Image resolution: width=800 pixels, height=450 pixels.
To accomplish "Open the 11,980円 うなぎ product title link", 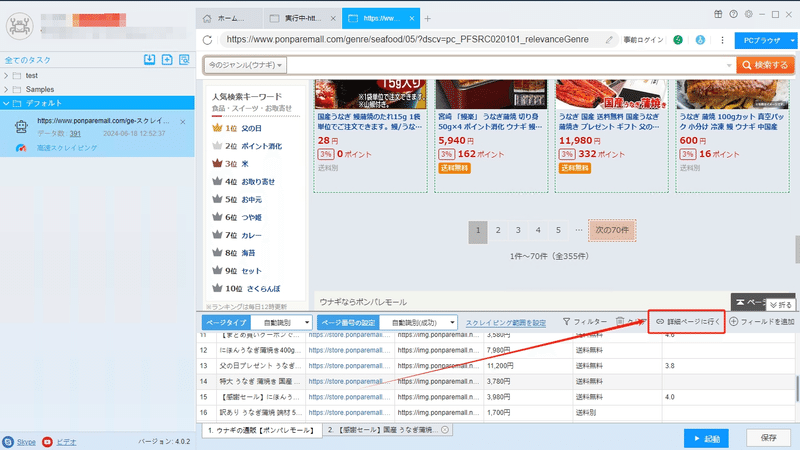I will (609, 121).
